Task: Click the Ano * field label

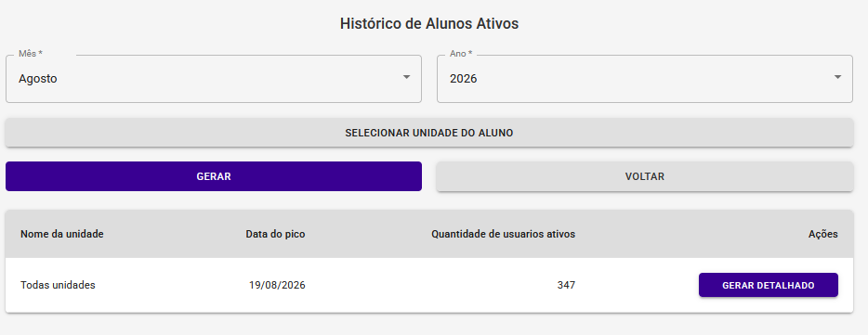Action: [461, 54]
